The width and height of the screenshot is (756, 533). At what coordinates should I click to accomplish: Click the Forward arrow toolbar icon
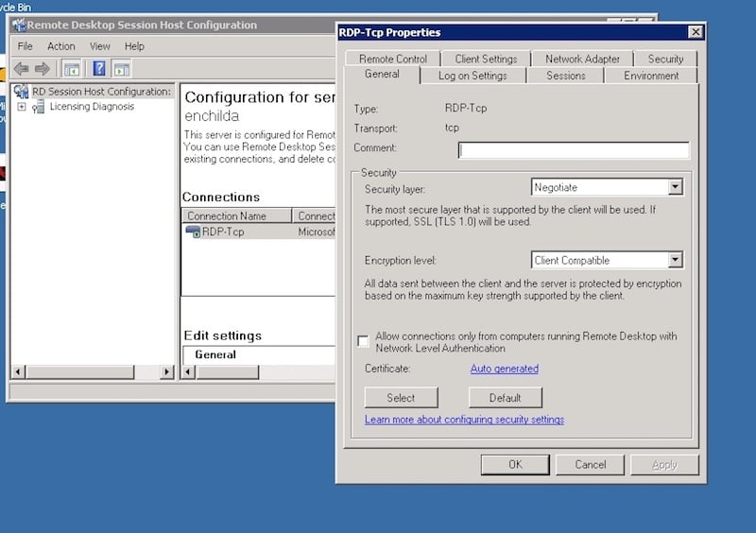(43, 69)
